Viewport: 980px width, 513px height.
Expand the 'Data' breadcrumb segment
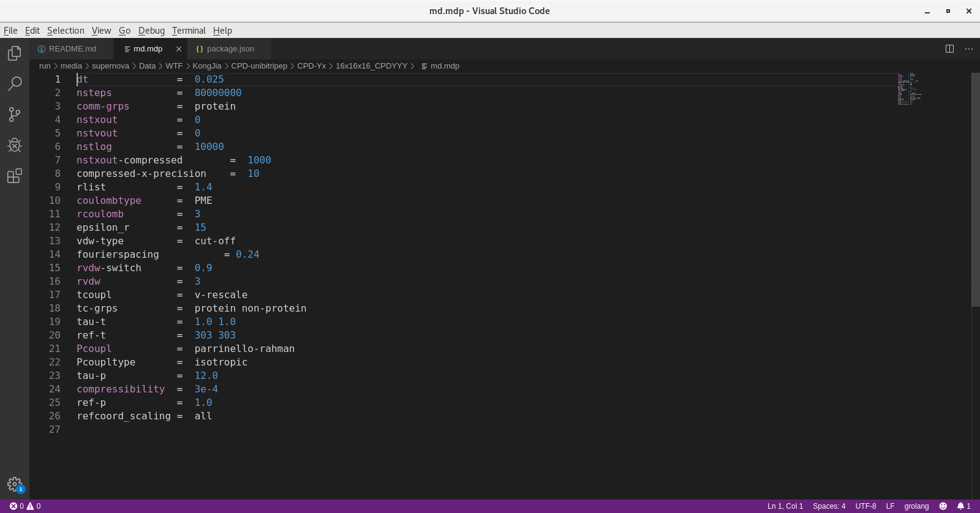click(x=147, y=66)
